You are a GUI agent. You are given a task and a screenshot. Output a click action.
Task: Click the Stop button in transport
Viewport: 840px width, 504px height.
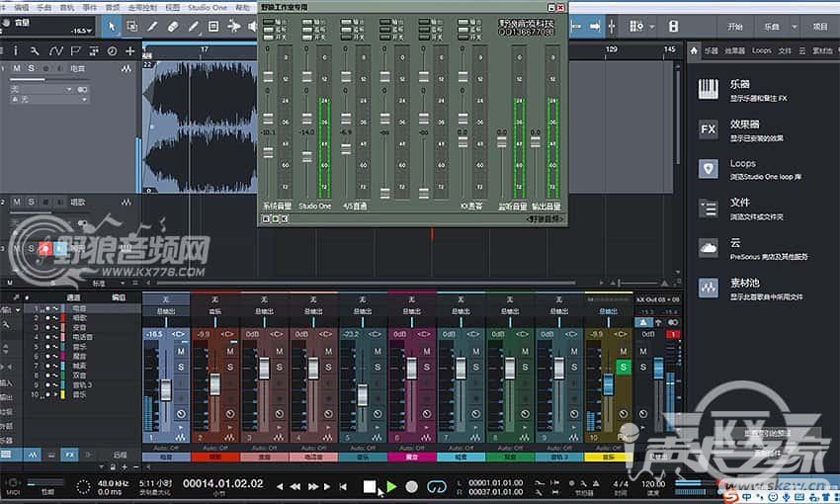point(370,486)
